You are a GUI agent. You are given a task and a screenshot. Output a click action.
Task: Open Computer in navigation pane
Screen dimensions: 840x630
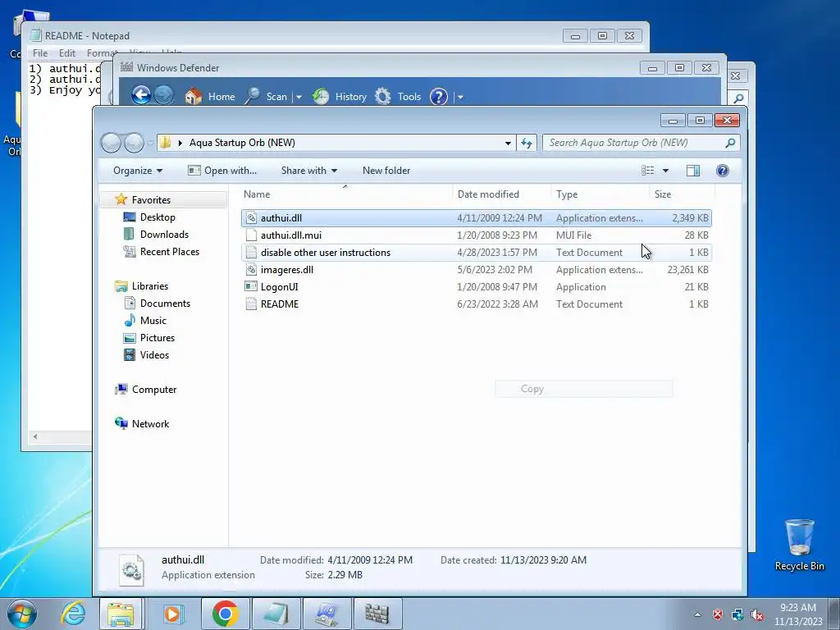click(x=154, y=390)
